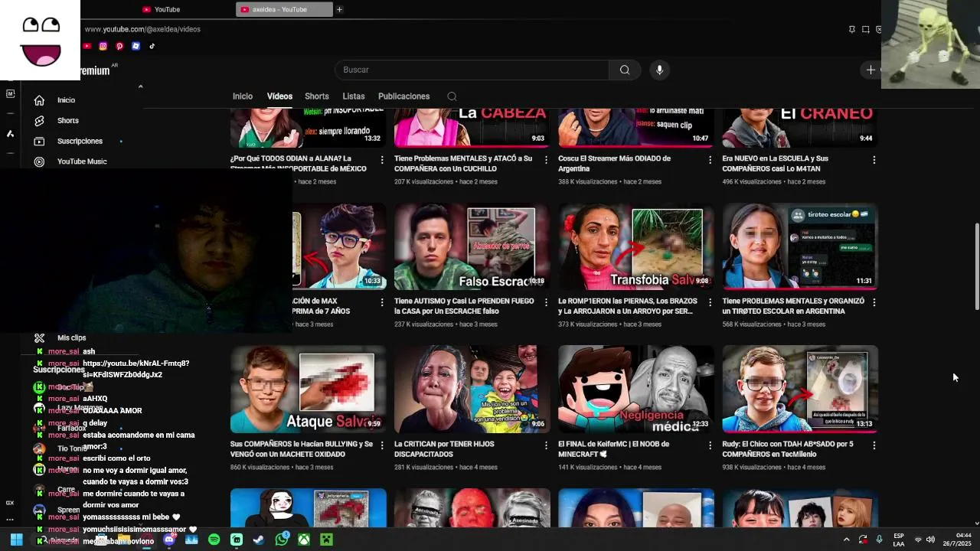Click the create plus icon in YouTube header

pyautogui.click(x=871, y=70)
